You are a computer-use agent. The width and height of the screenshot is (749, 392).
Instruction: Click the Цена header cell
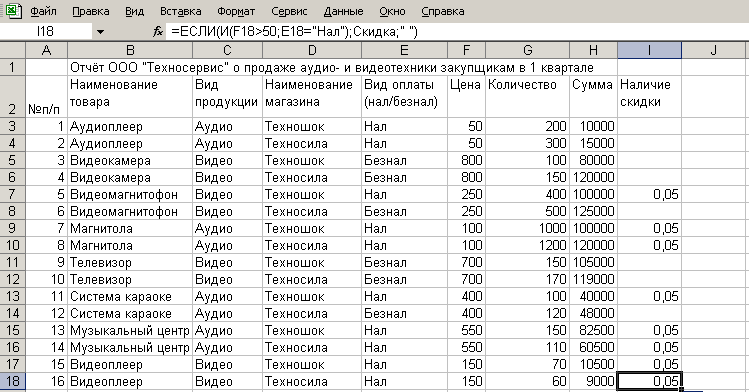pyautogui.click(x=466, y=96)
